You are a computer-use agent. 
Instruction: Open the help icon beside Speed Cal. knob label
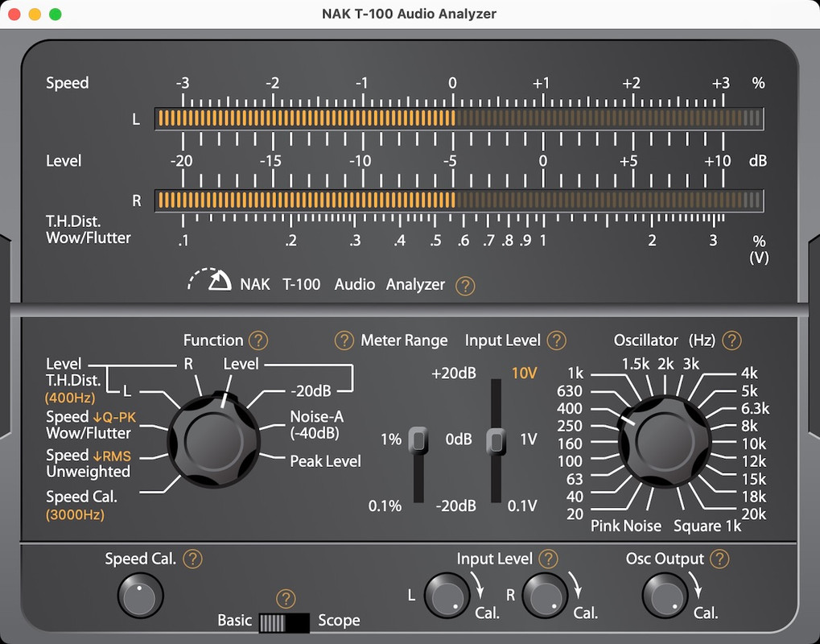pos(192,559)
